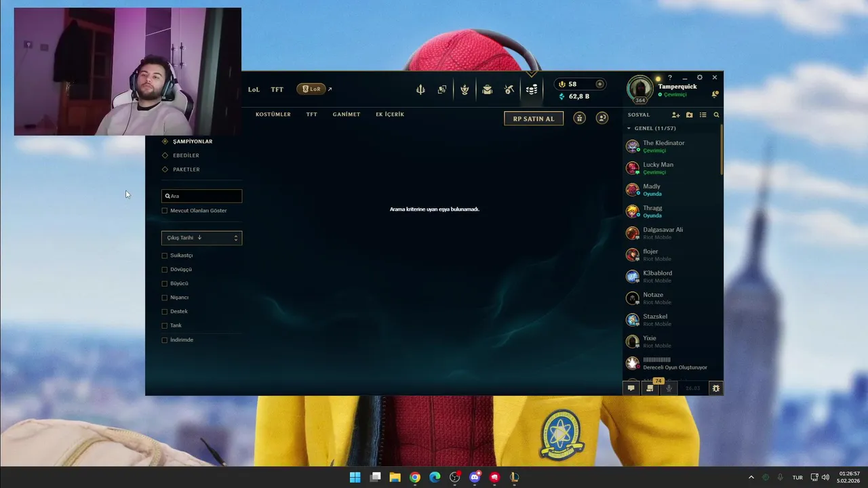Image resolution: width=868 pixels, height=488 pixels.
Task: Click the add friend icon in social panel
Action: click(x=675, y=115)
